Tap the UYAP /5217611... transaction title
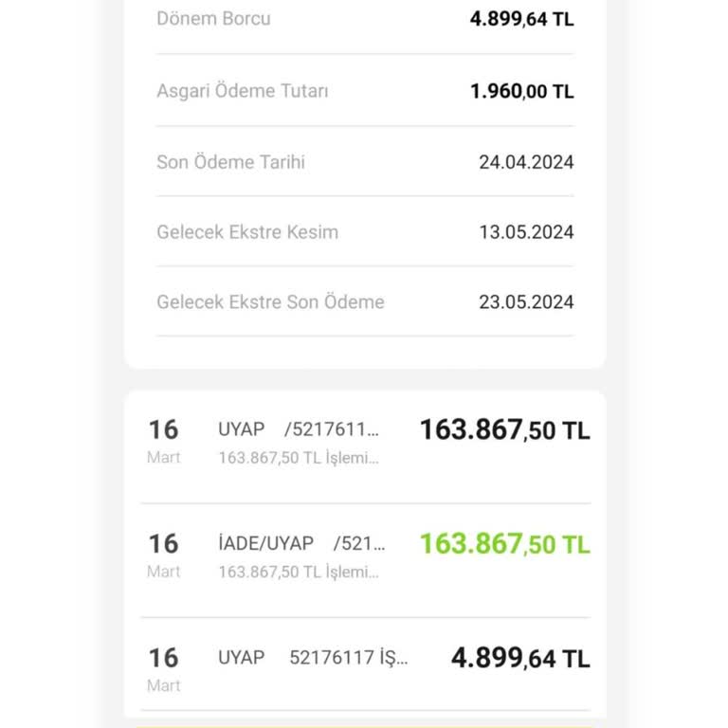The width and height of the screenshot is (728, 728). pos(299,429)
